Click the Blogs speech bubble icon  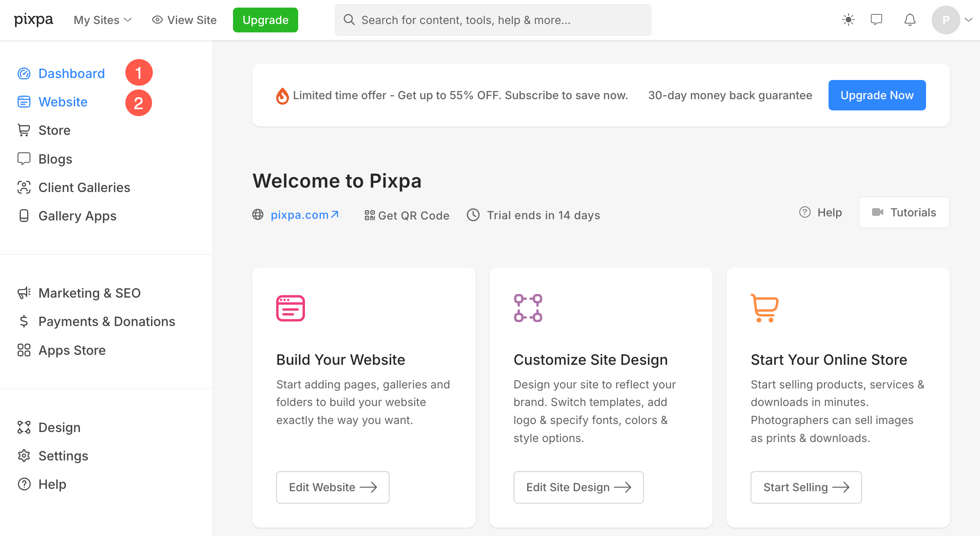[24, 159]
